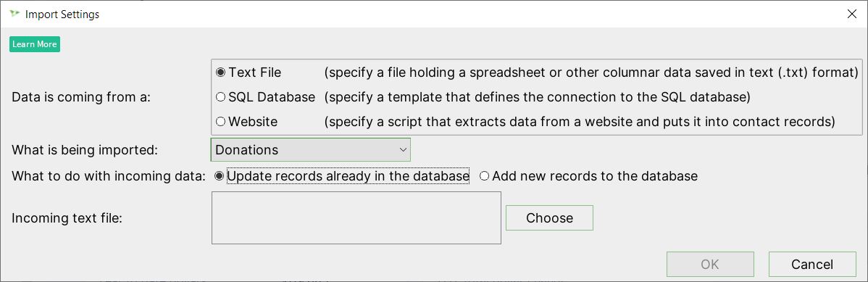Click the Text File description text
This screenshot has width=868, height=282.
[x=591, y=72]
